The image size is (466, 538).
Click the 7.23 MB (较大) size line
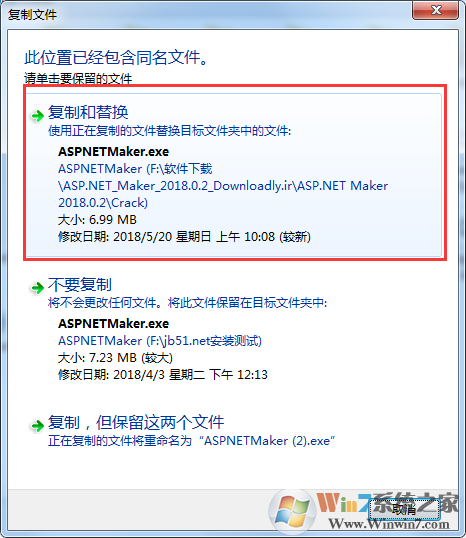click(115, 358)
